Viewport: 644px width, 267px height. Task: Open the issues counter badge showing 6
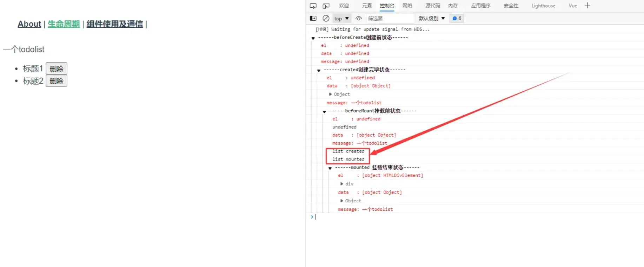457,18
